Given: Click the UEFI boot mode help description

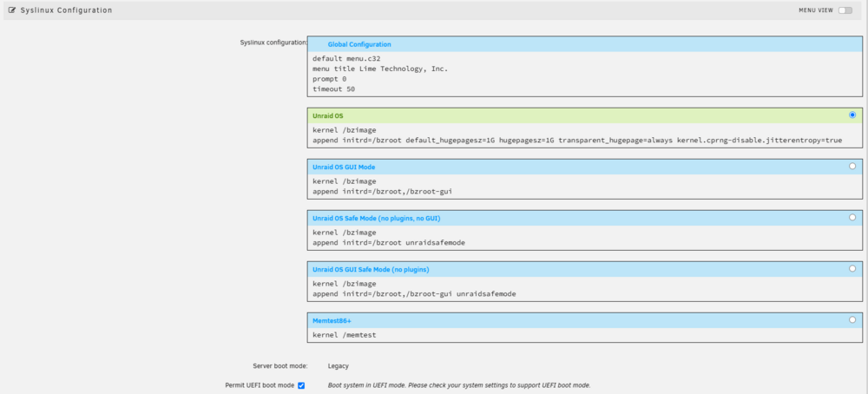Looking at the screenshot, I should coord(459,385).
